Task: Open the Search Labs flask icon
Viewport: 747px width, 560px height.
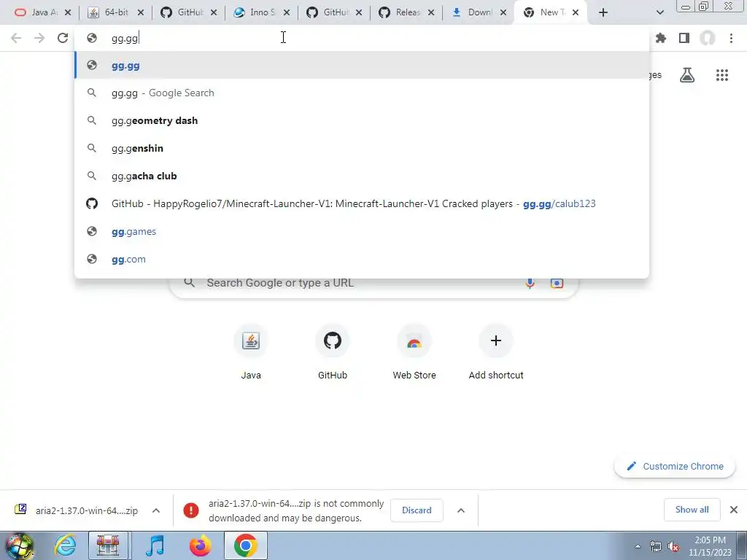Action: point(687,75)
